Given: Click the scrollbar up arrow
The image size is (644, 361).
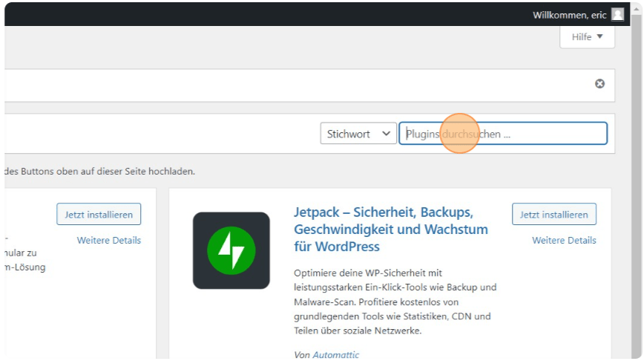Looking at the screenshot, I should [637, 8].
